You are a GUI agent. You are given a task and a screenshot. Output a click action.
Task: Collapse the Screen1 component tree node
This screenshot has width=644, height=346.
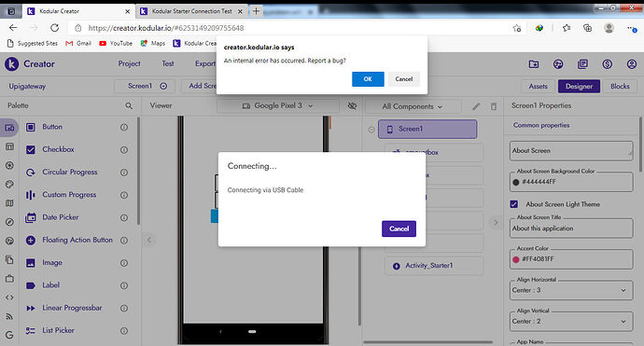371,130
